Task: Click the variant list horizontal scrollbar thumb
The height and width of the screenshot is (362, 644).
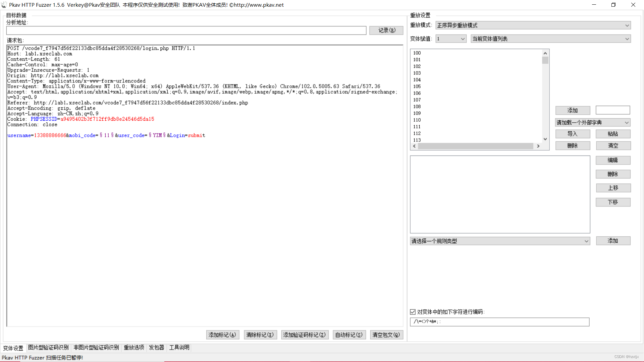Action: pyautogui.click(x=476, y=146)
